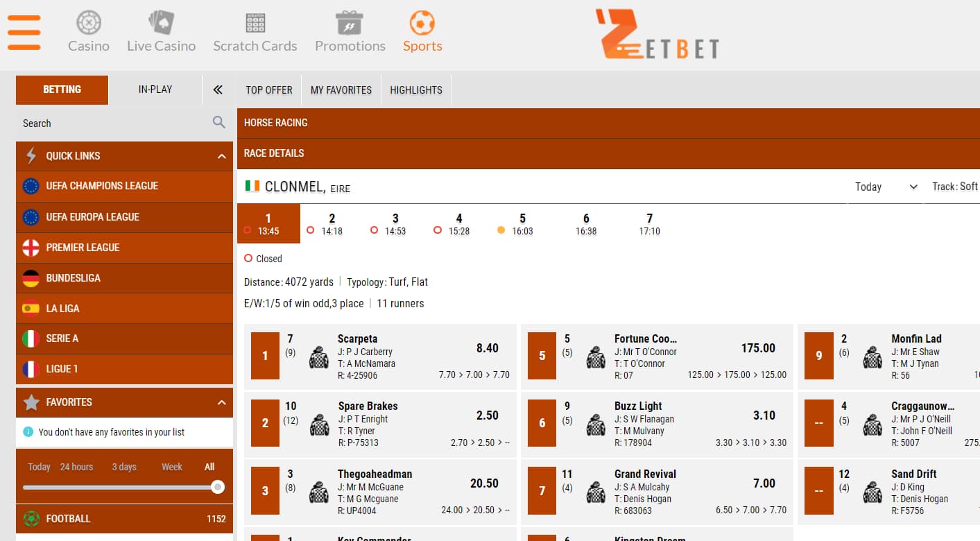Collapse the sidebar with double chevron
This screenshot has height=541, width=980.
(x=218, y=89)
